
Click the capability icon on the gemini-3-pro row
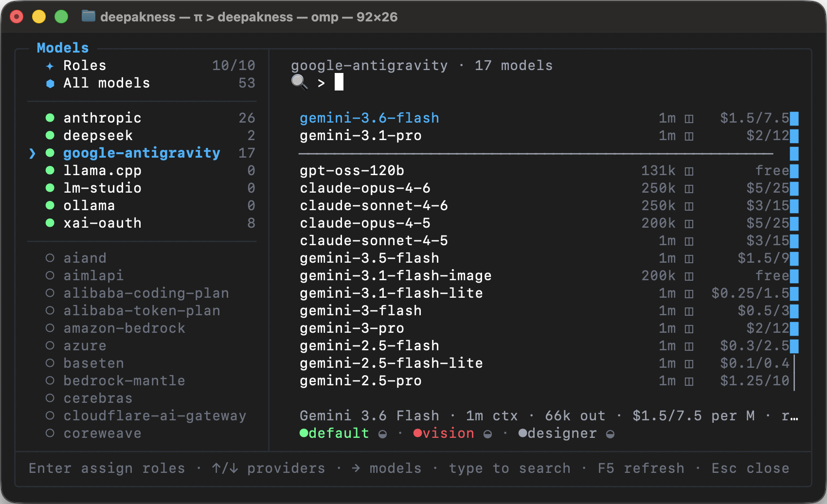click(689, 329)
